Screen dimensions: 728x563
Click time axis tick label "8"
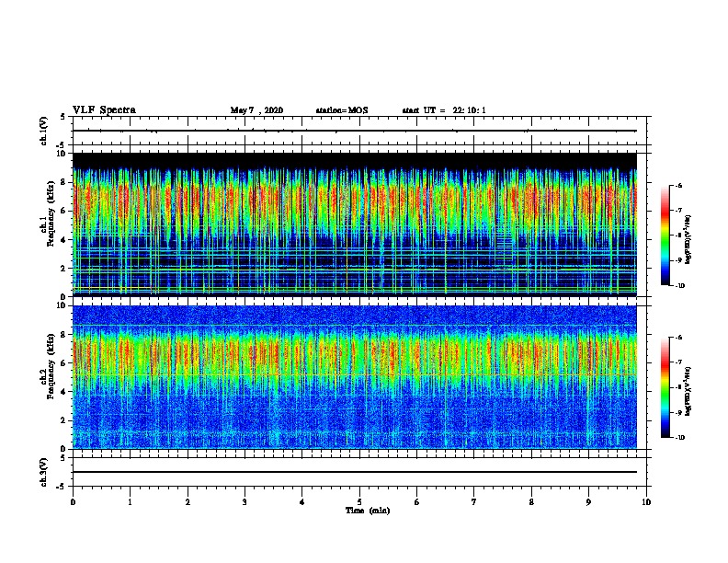(531, 502)
